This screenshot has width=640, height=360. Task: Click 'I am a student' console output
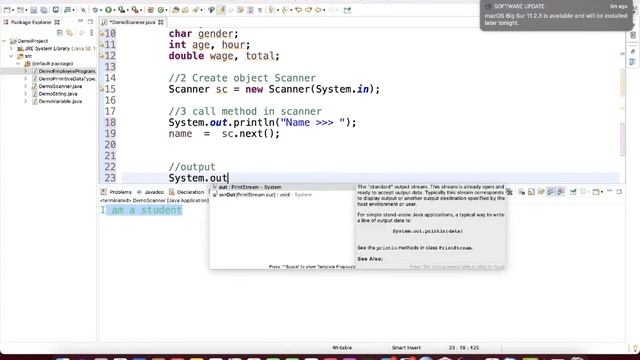[x=141, y=210]
